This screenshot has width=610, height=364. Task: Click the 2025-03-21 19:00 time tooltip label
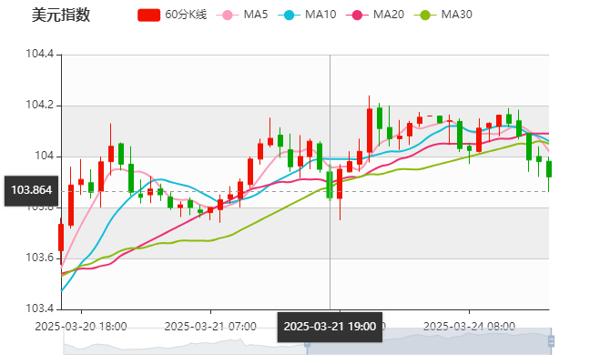click(329, 326)
